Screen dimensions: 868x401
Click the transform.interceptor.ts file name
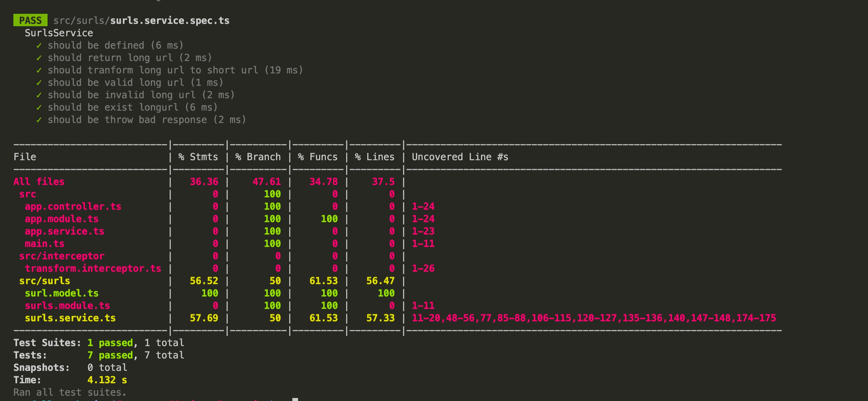[93, 269]
